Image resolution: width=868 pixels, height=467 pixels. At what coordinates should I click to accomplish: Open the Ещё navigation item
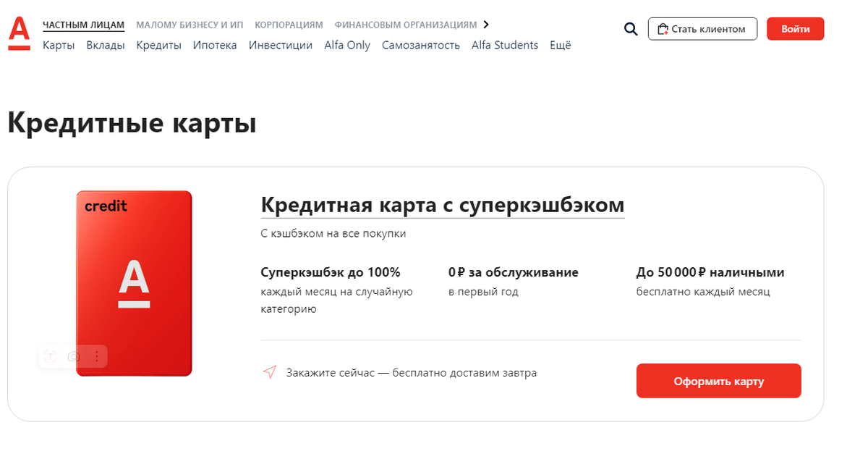pos(560,45)
